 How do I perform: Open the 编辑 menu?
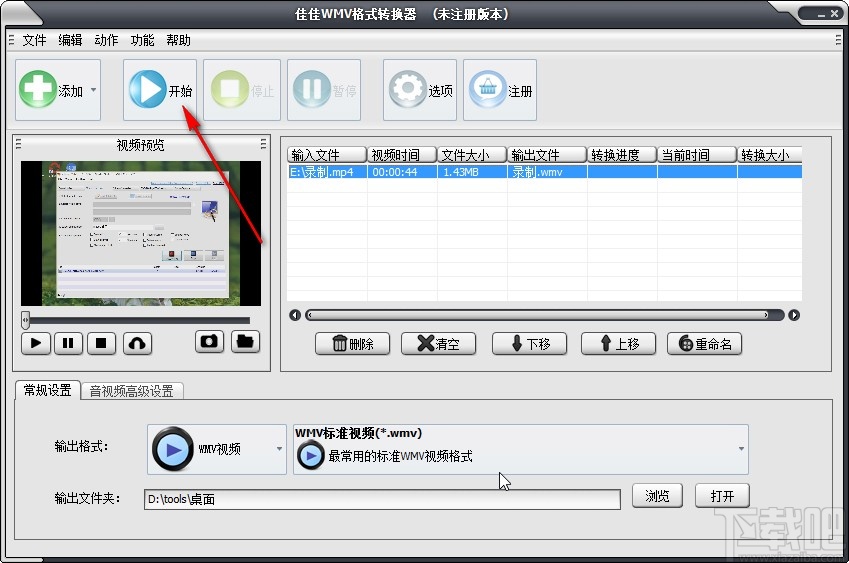(x=70, y=40)
